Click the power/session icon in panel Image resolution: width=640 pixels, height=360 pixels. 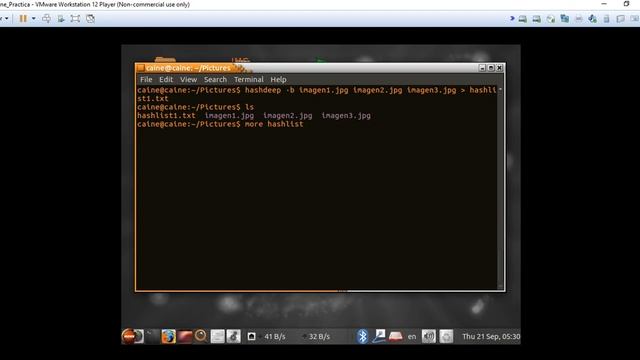(446, 336)
